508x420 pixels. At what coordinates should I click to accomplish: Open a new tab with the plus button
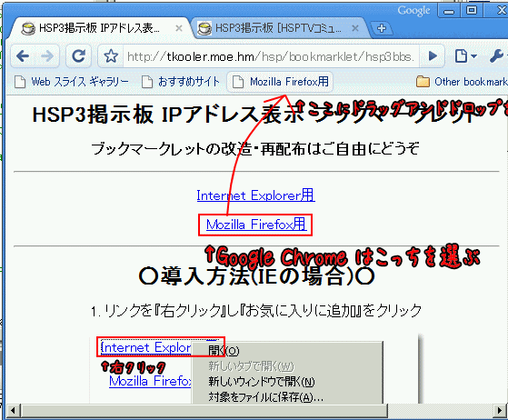(382, 28)
